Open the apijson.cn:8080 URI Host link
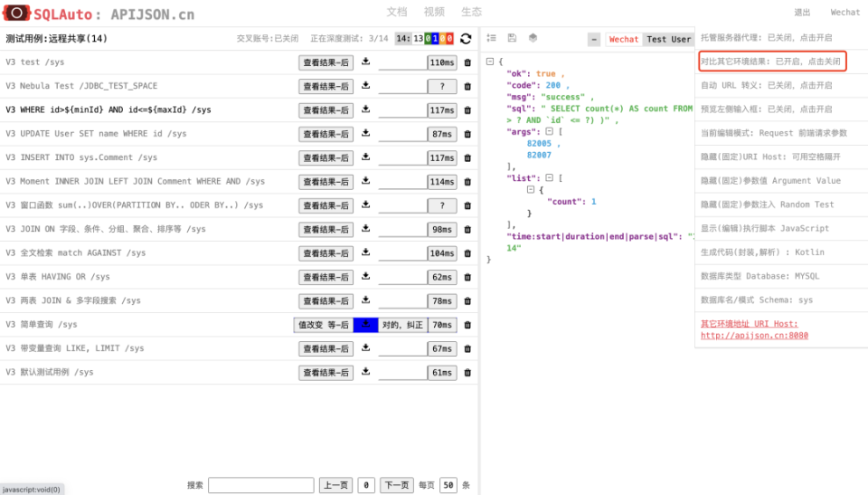The image size is (868, 495). (754, 335)
